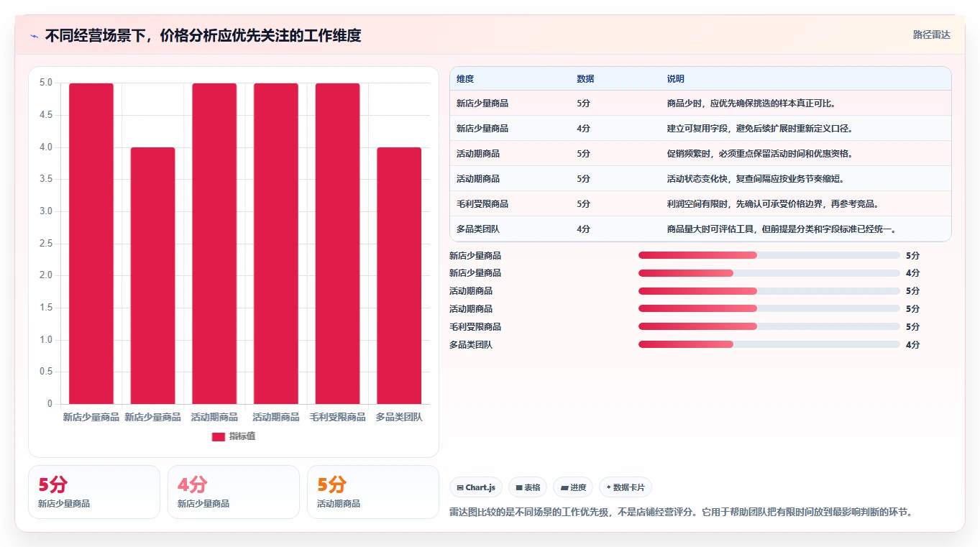Click the 数据卡片 chip

626,487
